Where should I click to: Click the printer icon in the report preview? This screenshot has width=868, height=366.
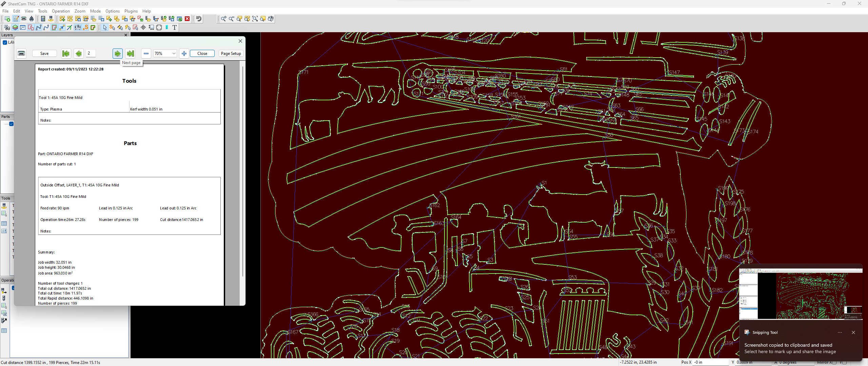[21, 53]
